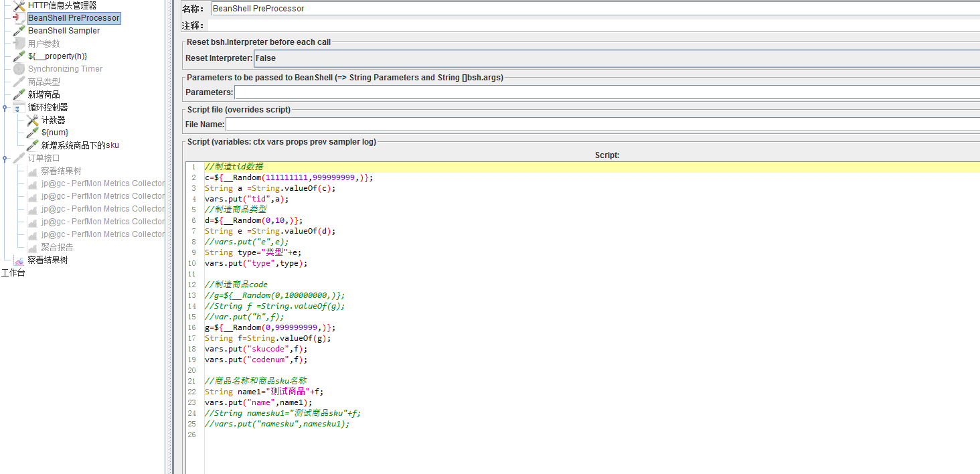Click the 循环控制器 loop controller icon
980x474 pixels.
tap(19, 107)
